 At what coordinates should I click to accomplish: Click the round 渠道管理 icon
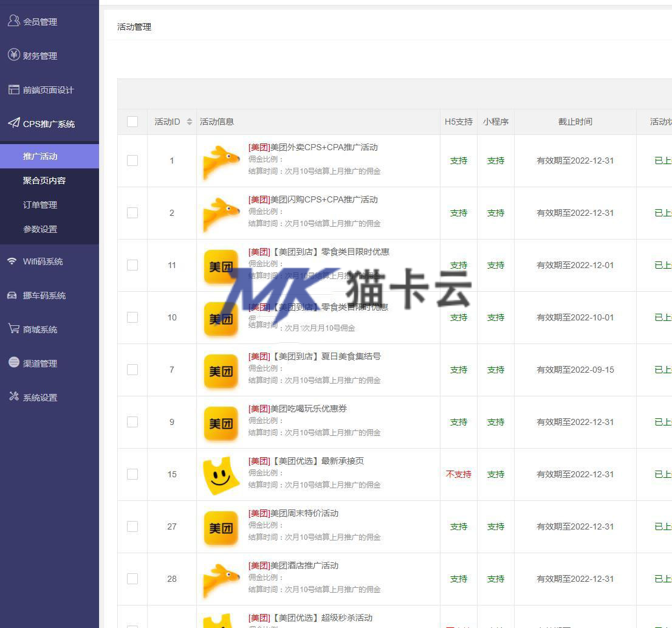[x=14, y=362]
